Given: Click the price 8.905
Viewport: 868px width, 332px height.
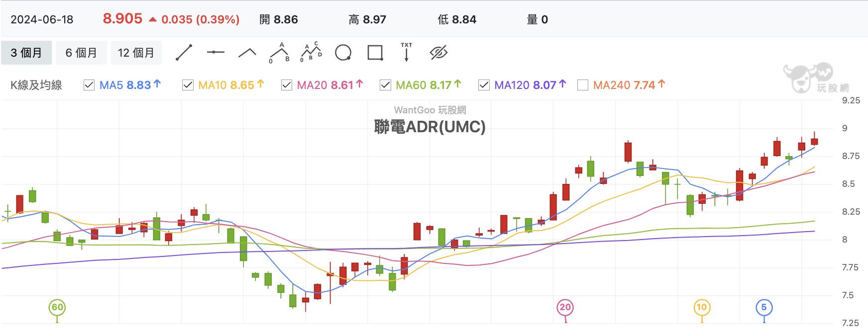Looking at the screenshot, I should pos(122,19).
